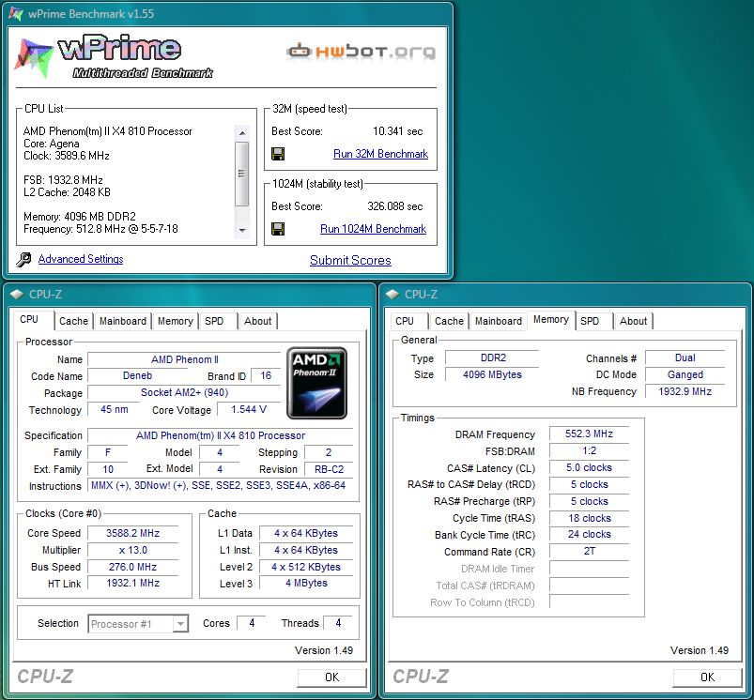
Task: Click the save floppy icon under 1024M test
Action: click(x=278, y=229)
